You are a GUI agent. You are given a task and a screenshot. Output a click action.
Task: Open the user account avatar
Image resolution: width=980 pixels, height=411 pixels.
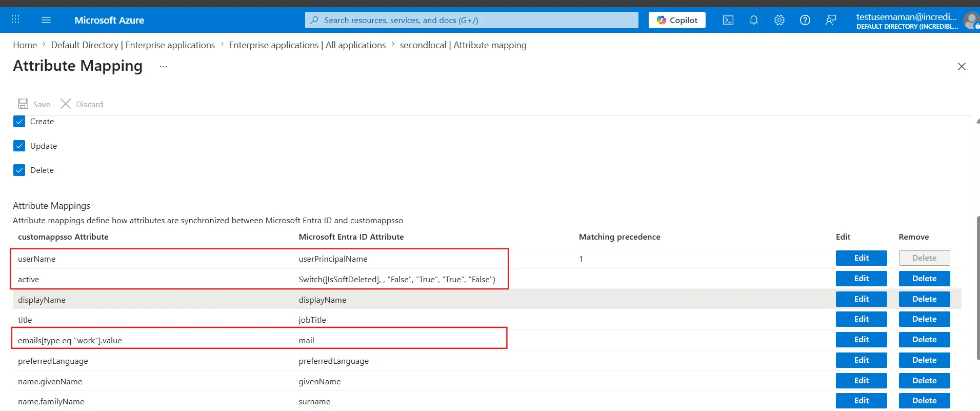(x=971, y=20)
